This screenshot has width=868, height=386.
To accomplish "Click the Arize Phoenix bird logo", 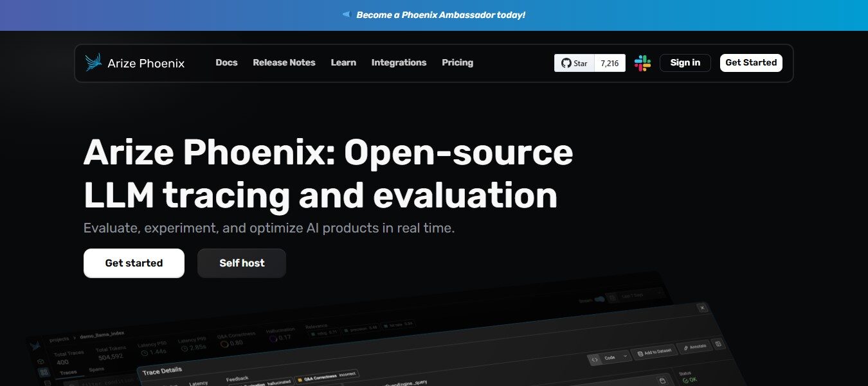I will tap(94, 62).
